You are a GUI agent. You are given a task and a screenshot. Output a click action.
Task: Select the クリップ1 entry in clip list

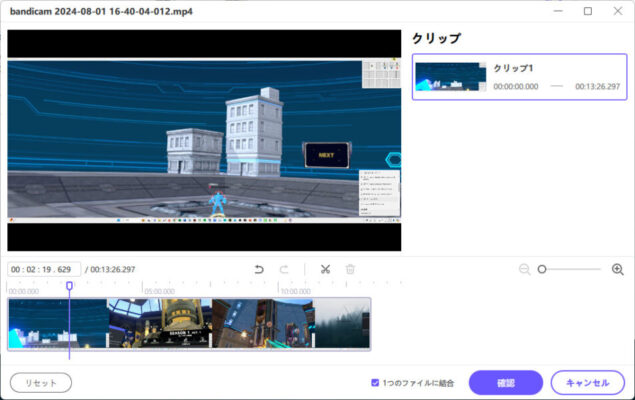coord(520,77)
